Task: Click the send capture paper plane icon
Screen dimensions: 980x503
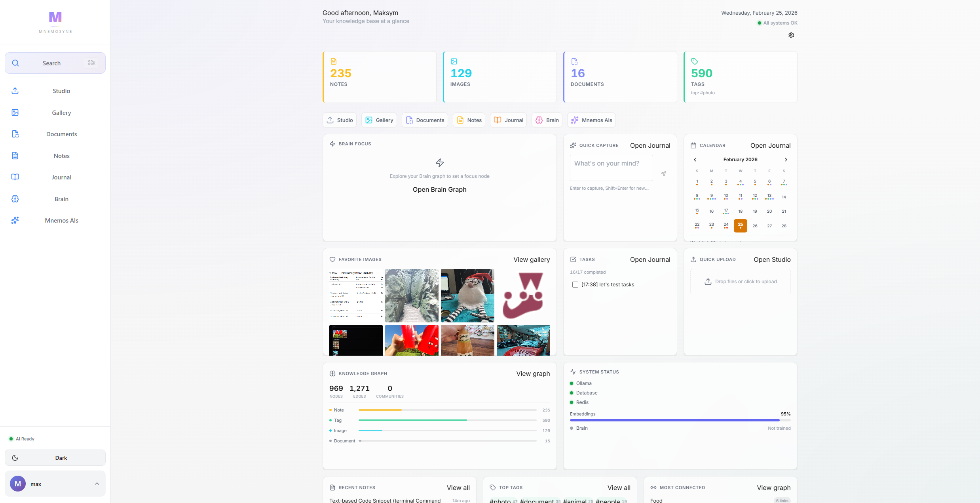Action: click(663, 174)
